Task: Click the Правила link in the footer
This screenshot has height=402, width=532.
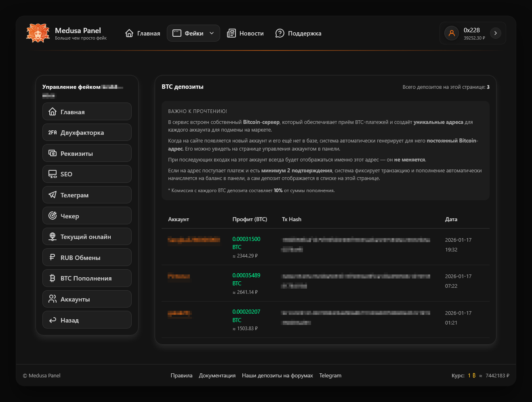Action: 181,376
